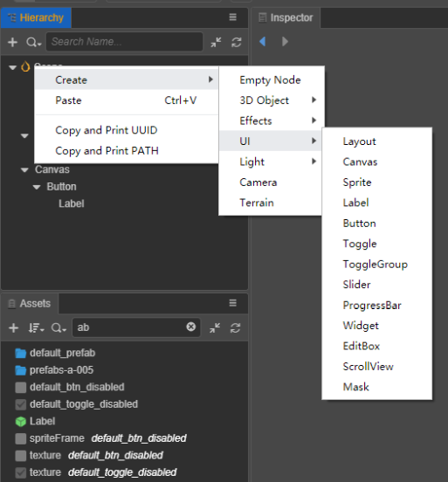Refresh the Assets panel

coord(235,327)
